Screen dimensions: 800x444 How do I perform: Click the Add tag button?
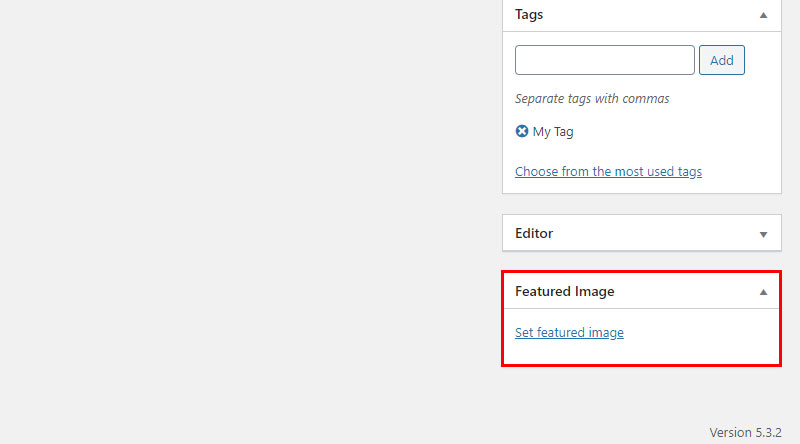pos(721,60)
